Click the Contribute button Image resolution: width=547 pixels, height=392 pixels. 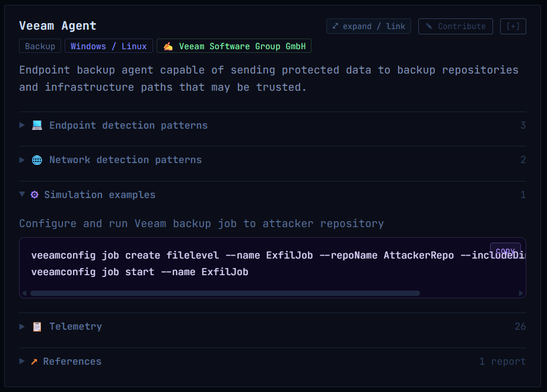click(456, 26)
